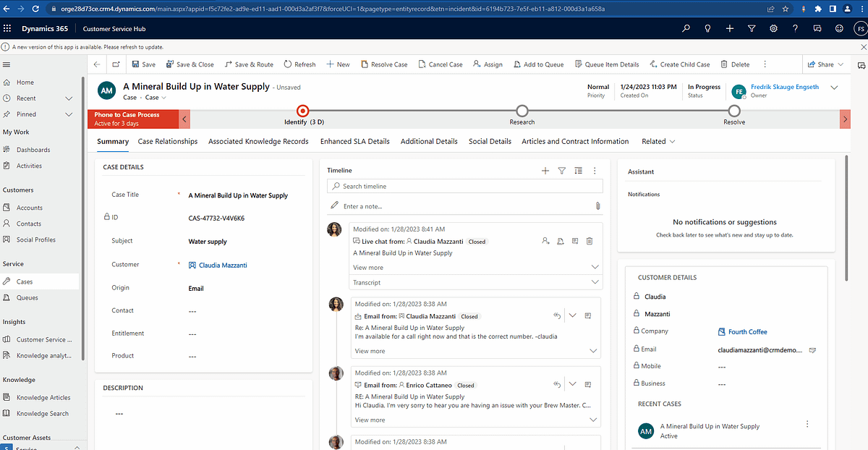Viewport: 868px width, 450px height.
Task: Open the Dynamics 365 app launcher waffle icon
Action: point(8,28)
